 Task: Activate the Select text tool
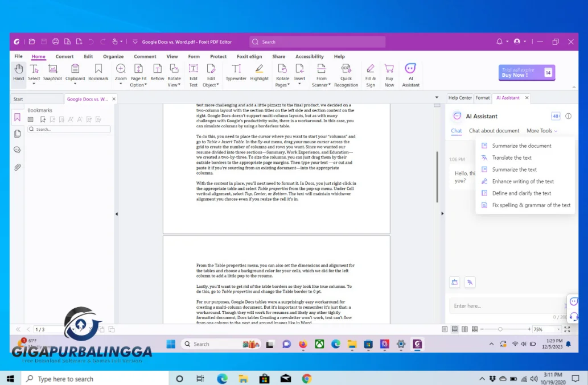(34, 74)
